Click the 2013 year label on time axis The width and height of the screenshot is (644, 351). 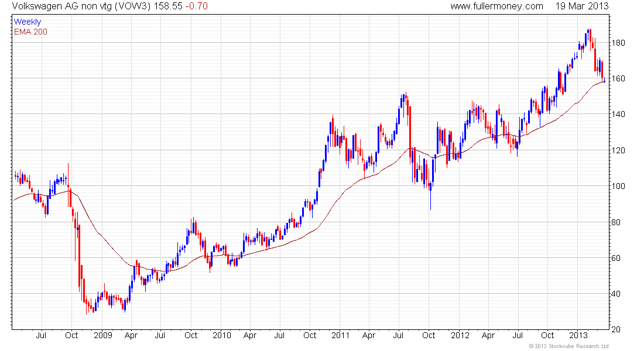tap(578, 335)
